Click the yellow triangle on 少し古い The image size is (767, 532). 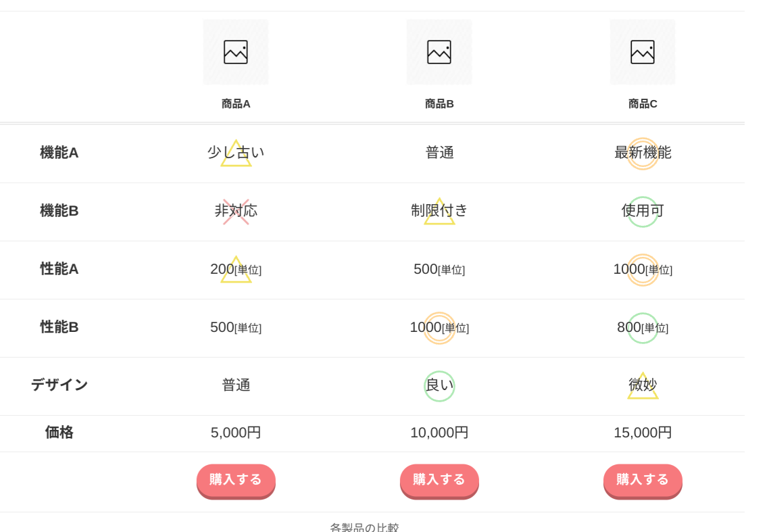click(x=236, y=154)
